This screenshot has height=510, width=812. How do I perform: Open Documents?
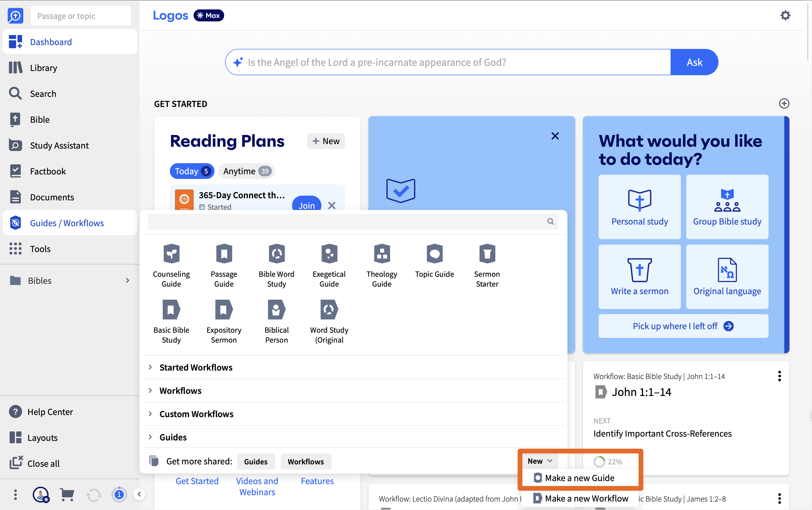tap(70, 197)
